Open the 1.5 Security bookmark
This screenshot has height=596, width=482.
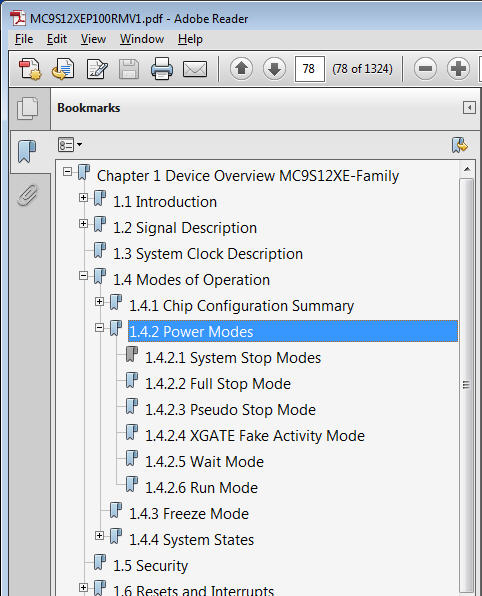pyautogui.click(x=151, y=566)
